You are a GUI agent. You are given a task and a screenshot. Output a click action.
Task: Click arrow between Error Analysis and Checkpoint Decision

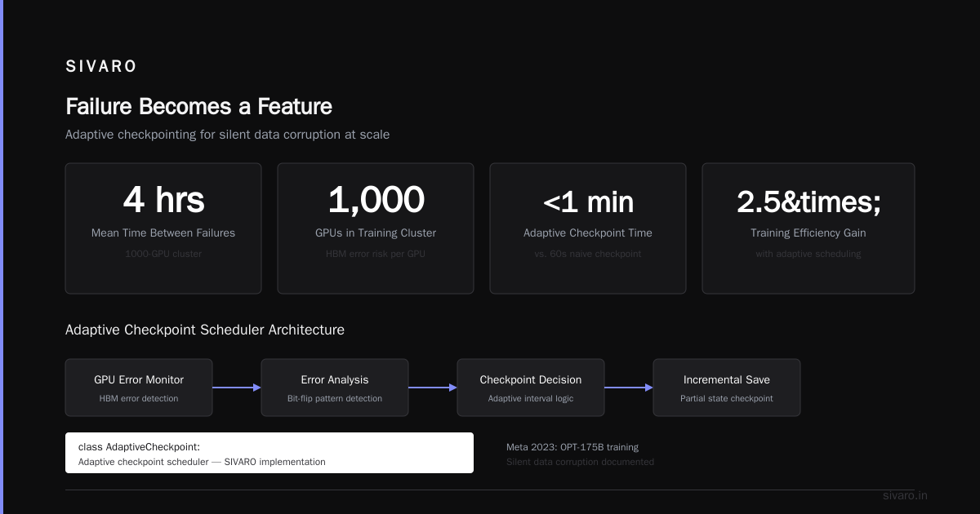click(x=433, y=388)
